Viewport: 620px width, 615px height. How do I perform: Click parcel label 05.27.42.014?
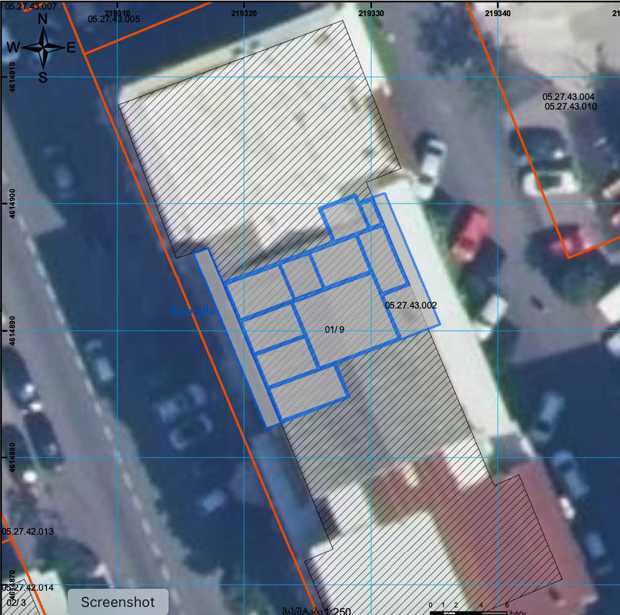pyautogui.click(x=27, y=587)
